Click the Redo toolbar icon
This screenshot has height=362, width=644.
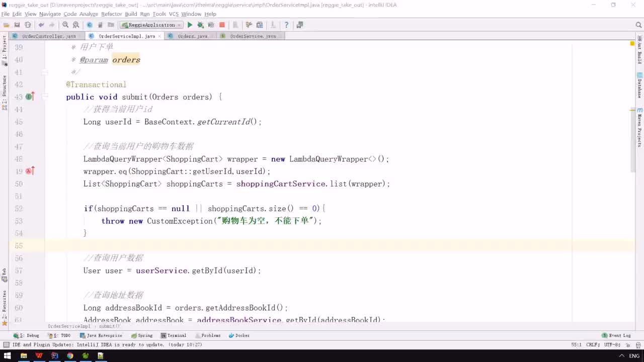51,25
